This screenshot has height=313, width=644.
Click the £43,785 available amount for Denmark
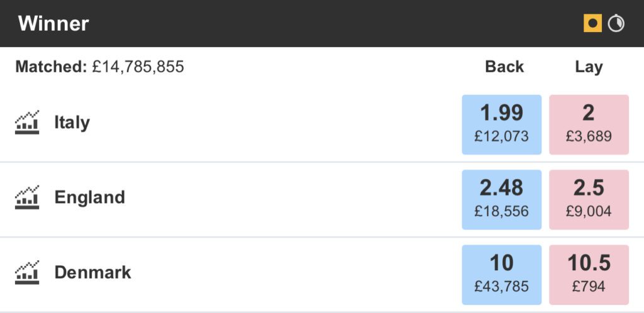501,287
